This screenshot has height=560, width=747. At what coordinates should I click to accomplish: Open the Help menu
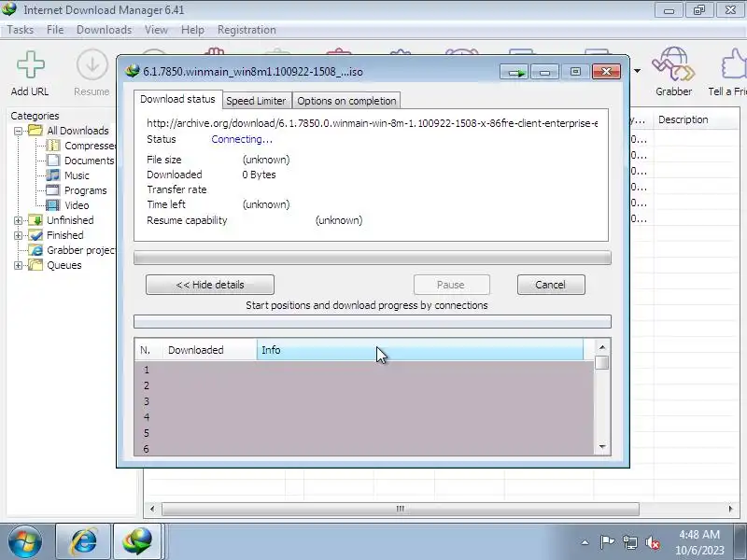pyautogui.click(x=192, y=30)
